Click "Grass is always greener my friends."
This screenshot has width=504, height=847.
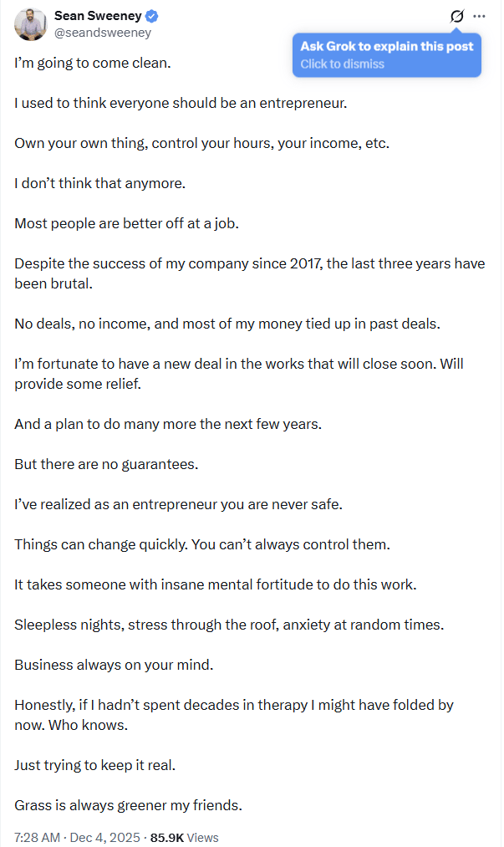[x=128, y=805]
